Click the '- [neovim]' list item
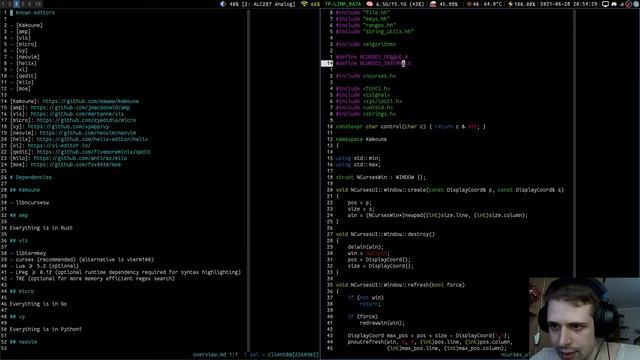The width and height of the screenshot is (640, 360). coord(24,57)
